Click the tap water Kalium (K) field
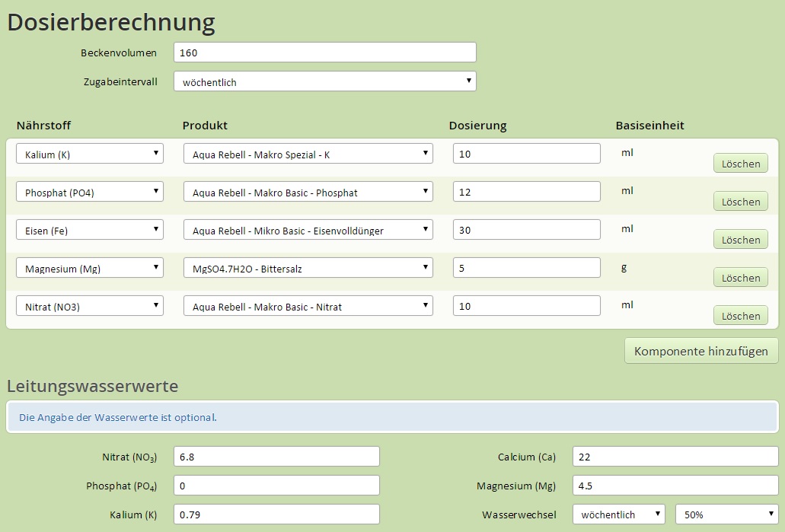This screenshot has height=532, width=785. click(x=276, y=514)
